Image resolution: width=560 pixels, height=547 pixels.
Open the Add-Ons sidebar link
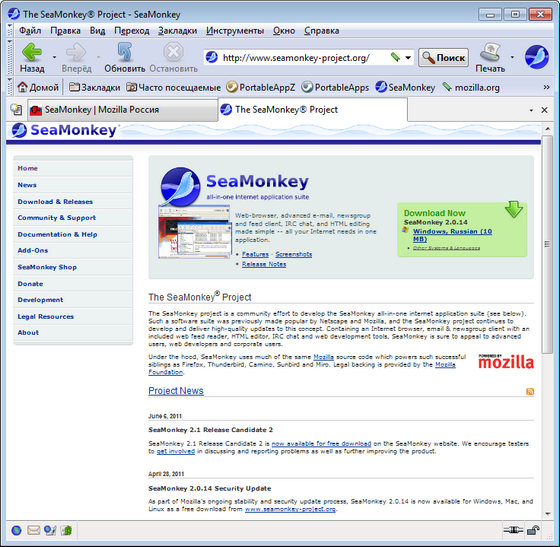[x=32, y=250]
